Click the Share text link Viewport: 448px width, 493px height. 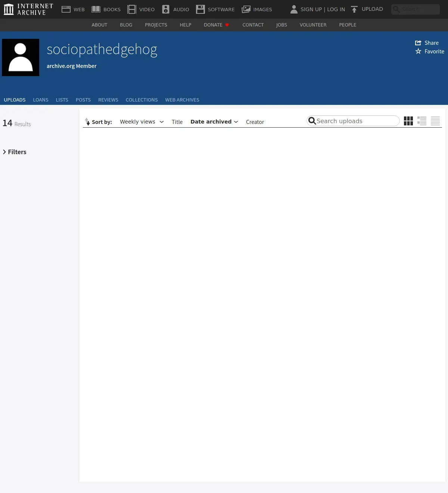click(432, 43)
